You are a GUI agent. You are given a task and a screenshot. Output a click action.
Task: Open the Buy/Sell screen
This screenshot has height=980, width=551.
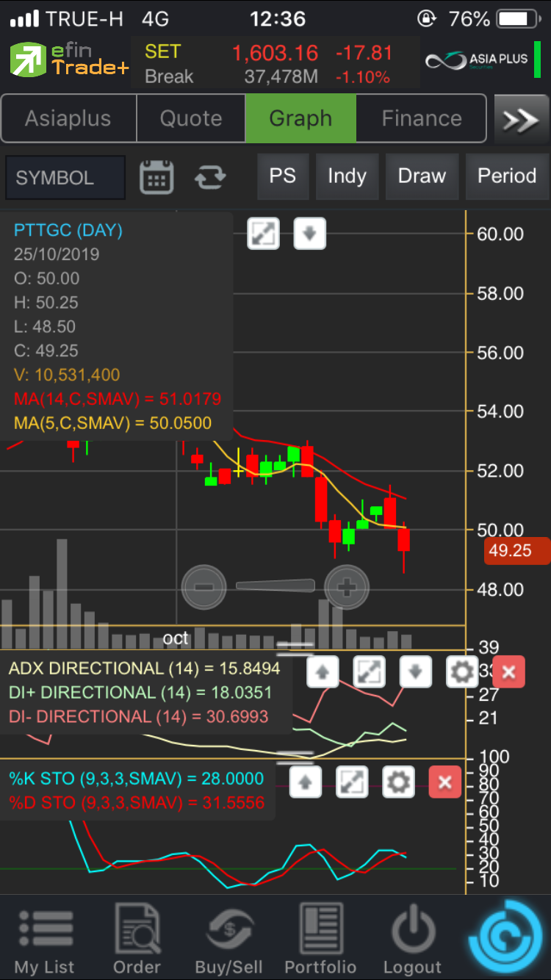point(228,940)
